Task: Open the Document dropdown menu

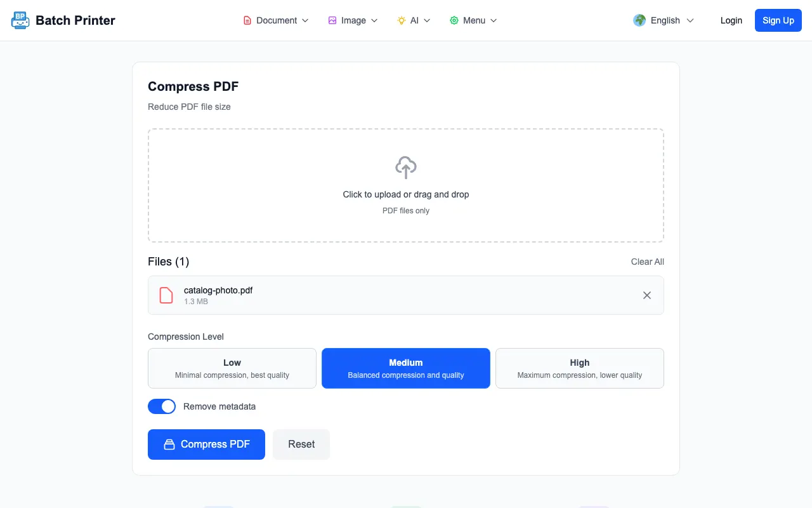Action: 276,20
